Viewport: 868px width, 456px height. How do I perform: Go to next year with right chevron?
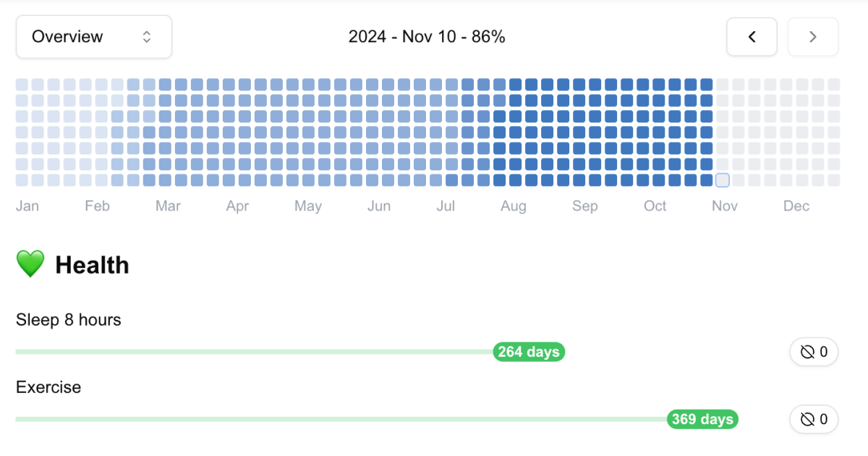coord(813,37)
